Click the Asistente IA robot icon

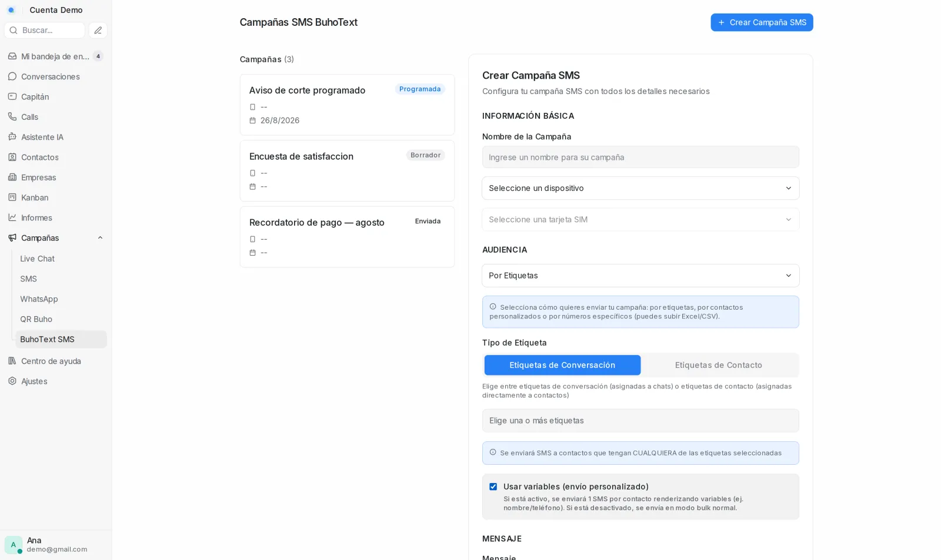(x=12, y=137)
